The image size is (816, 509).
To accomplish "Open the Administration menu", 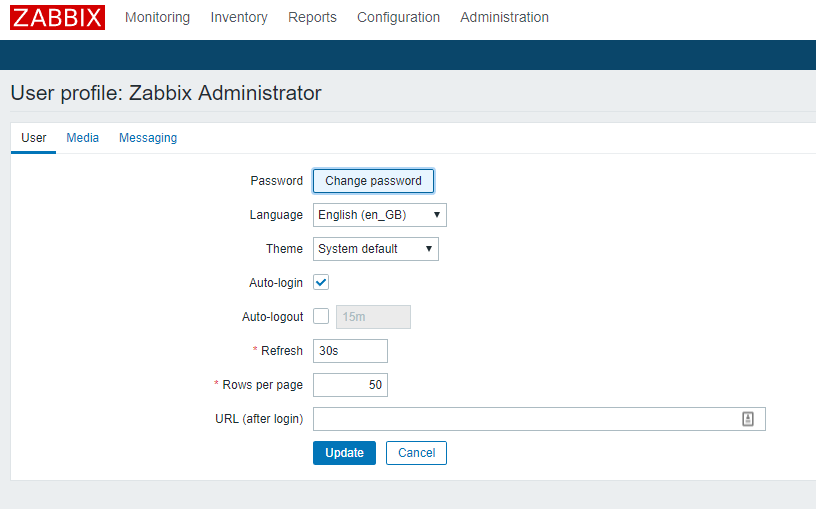I will (x=504, y=18).
